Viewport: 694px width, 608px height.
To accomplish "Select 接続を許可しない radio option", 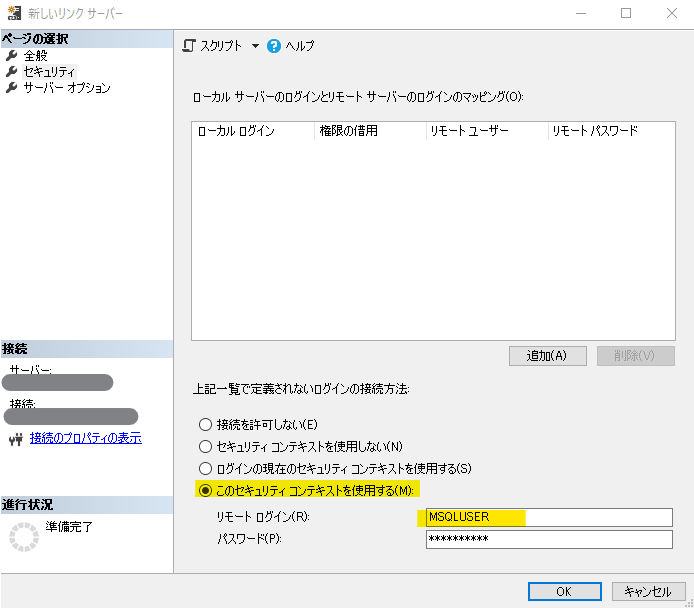I will click(206, 424).
